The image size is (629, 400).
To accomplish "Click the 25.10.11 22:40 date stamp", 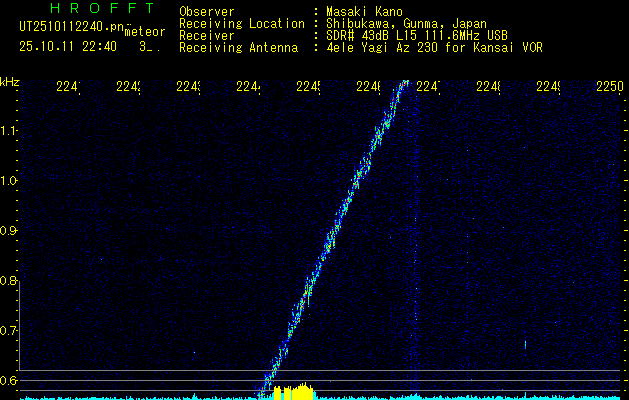I will pos(67,46).
